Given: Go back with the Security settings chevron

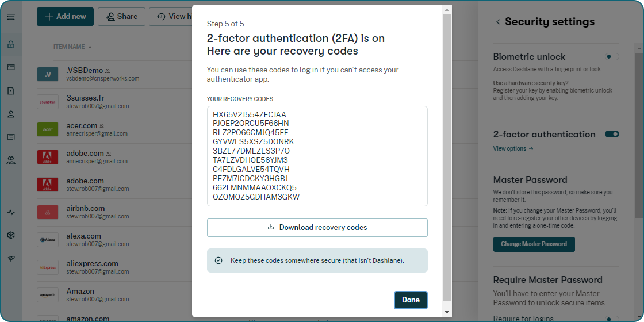Looking at the screenshot, I should [x=498, y=22].
